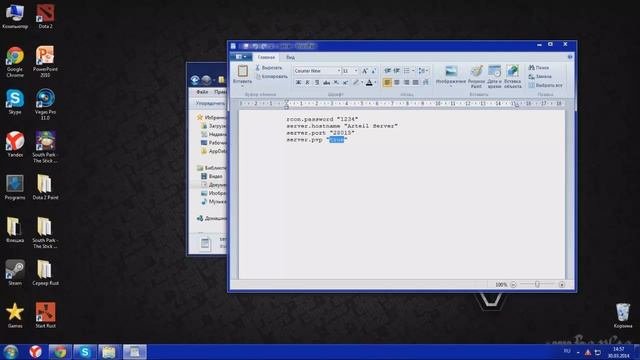
Task: Toggle underline (Ч) formatting
Action: pos(317,82)
